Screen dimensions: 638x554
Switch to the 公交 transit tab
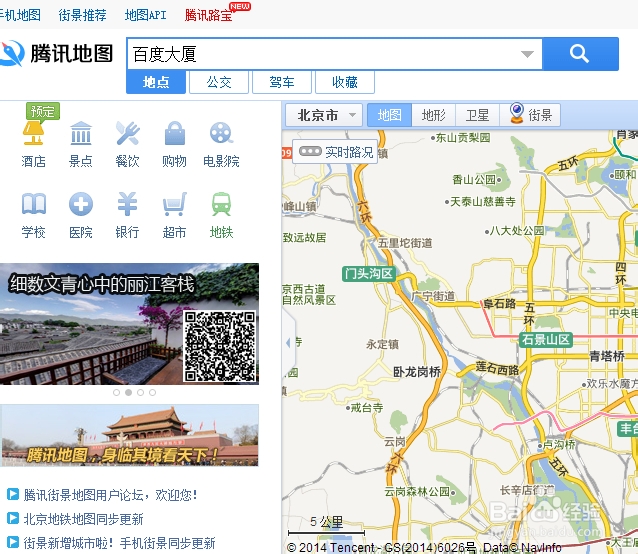(x=219, y=82)
